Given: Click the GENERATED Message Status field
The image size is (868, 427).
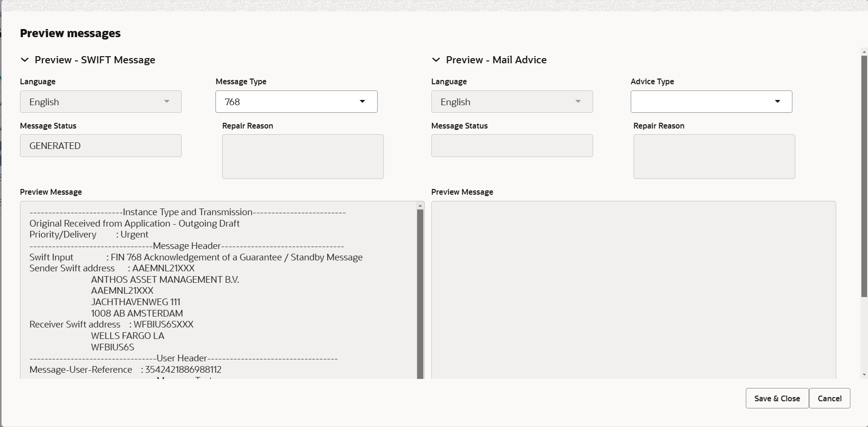Looking at the screenshot, I should (x=101, y=146).
